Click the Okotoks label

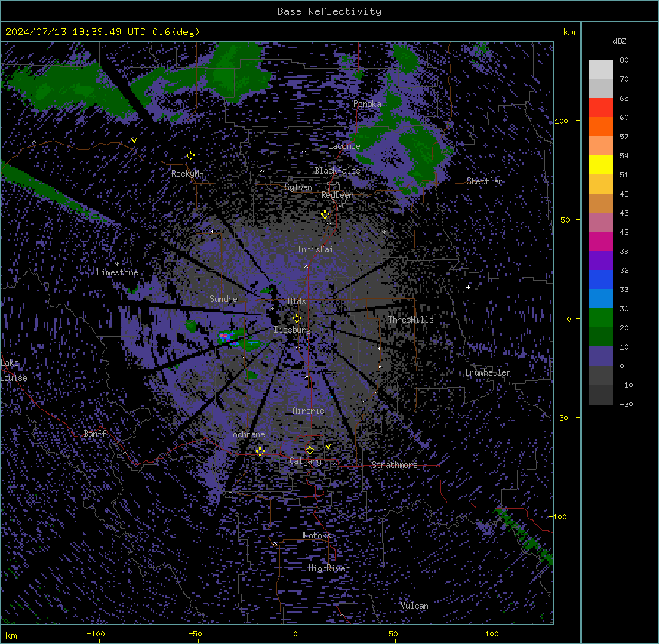coord(315,535)
